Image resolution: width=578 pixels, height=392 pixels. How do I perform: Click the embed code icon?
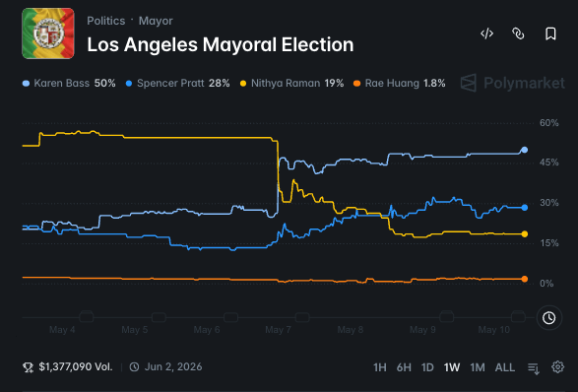[486, 33]
